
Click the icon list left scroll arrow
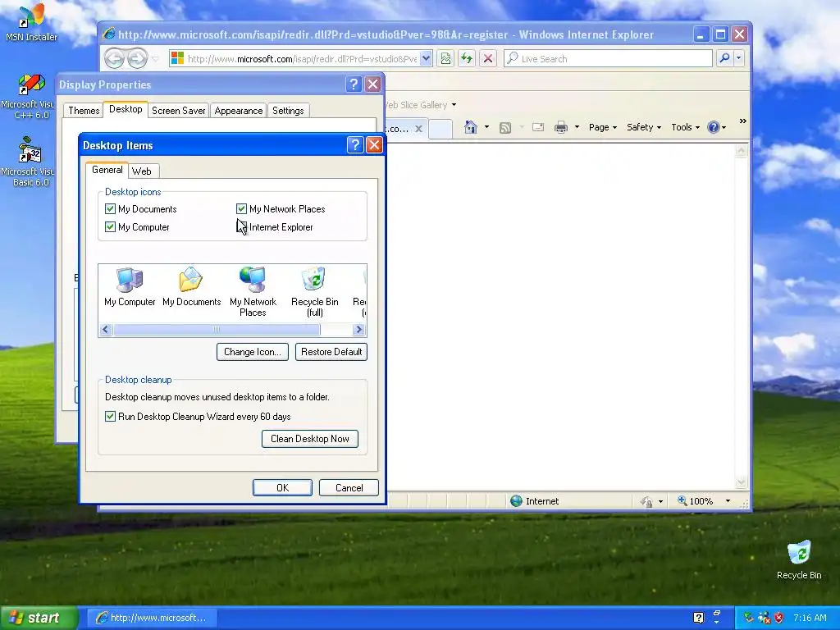(x=106, y=330)
